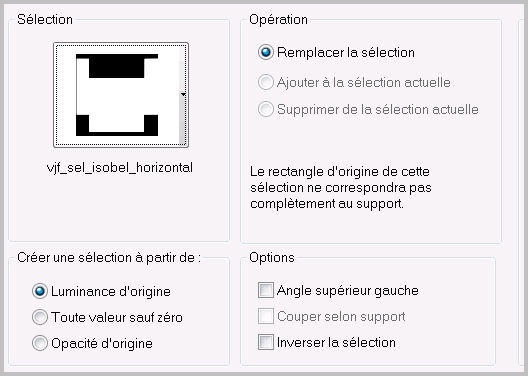Screen dimensions: 528x376
Task: Select the Luminance d'origine radio button
Action: point(40,291)
